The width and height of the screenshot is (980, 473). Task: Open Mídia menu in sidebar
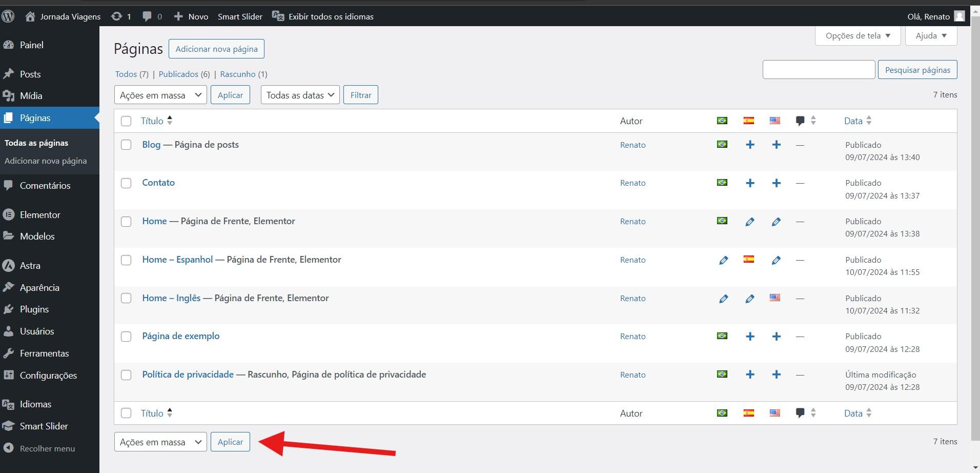50,96
